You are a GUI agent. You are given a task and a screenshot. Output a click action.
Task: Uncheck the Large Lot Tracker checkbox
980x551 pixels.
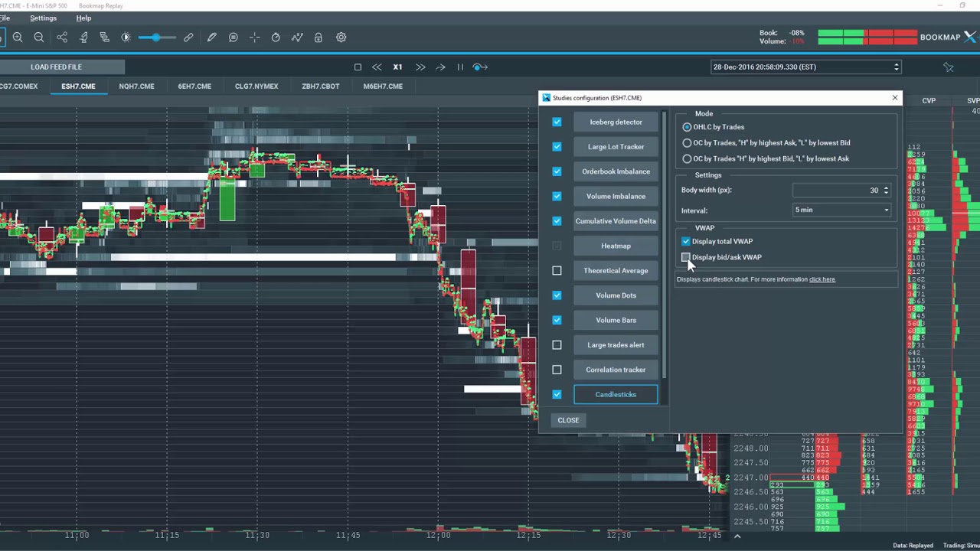click(x=557, y=147)
